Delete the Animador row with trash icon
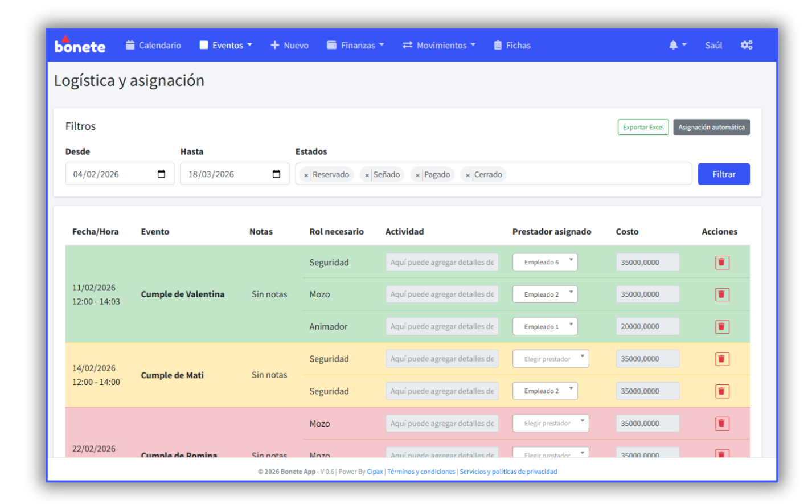 (x=721, y=327)
